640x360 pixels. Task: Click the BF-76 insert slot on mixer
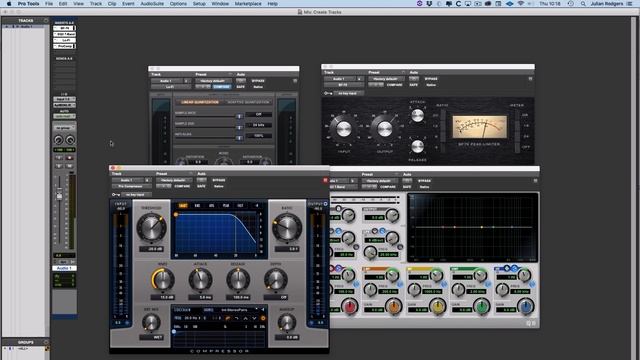pos(64,28)
